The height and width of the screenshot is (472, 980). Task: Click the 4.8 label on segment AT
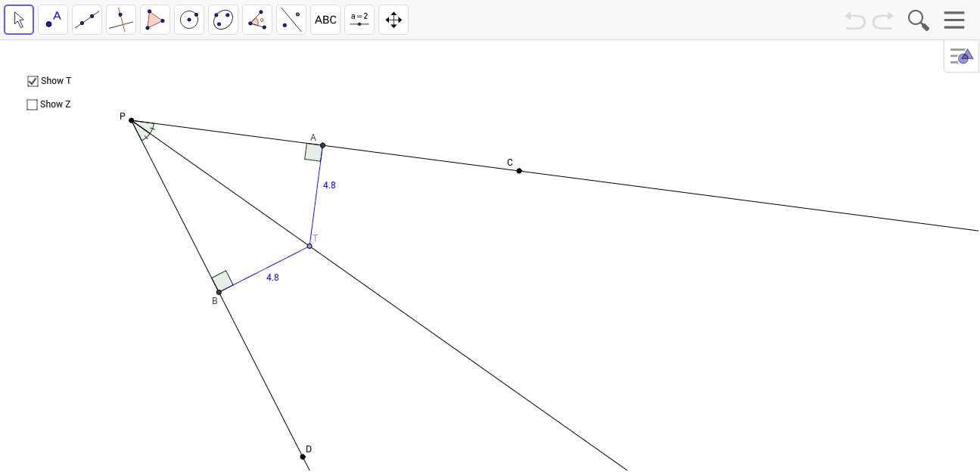[329, 185]
